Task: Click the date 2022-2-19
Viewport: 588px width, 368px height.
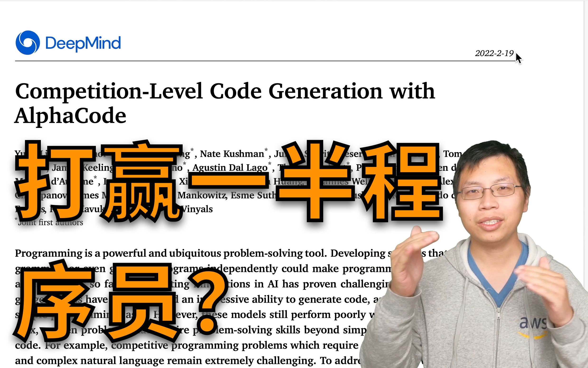Action: pyautogui.click(x=494, y=53)
